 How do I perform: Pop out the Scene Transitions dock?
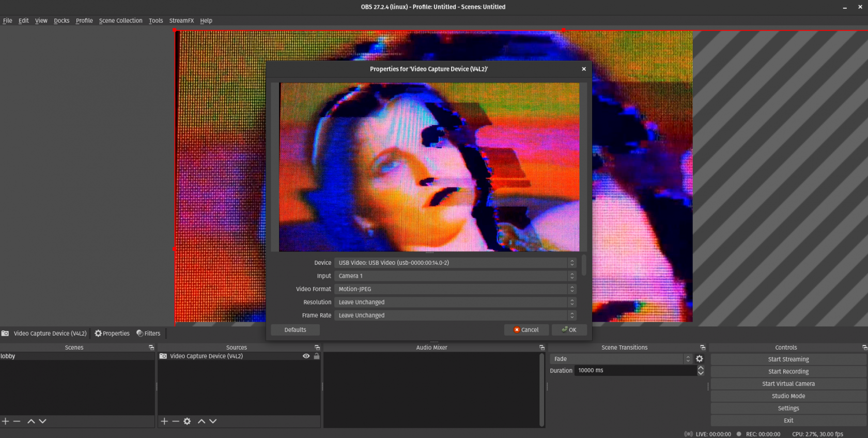click(x=703, y=348)
